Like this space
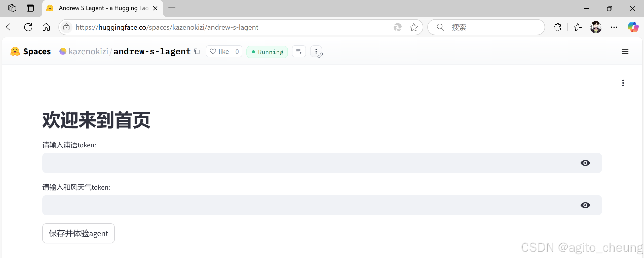The image size is (644, 258). (219, 52)
